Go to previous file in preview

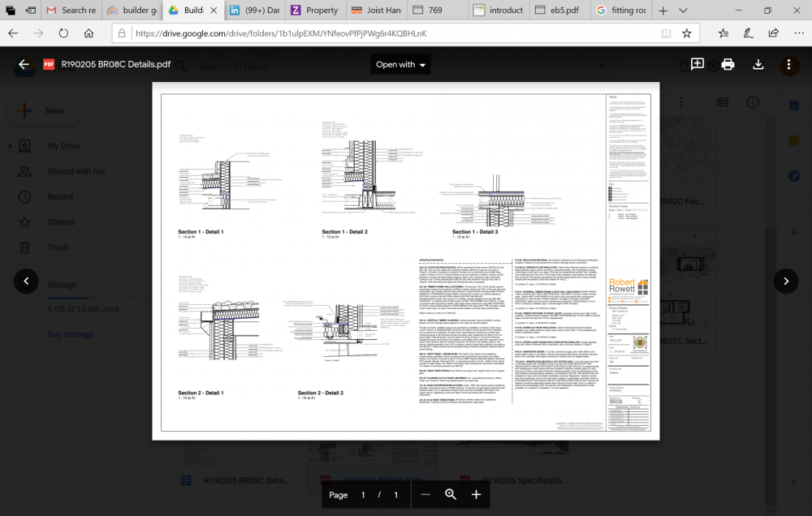coord(27,281)
